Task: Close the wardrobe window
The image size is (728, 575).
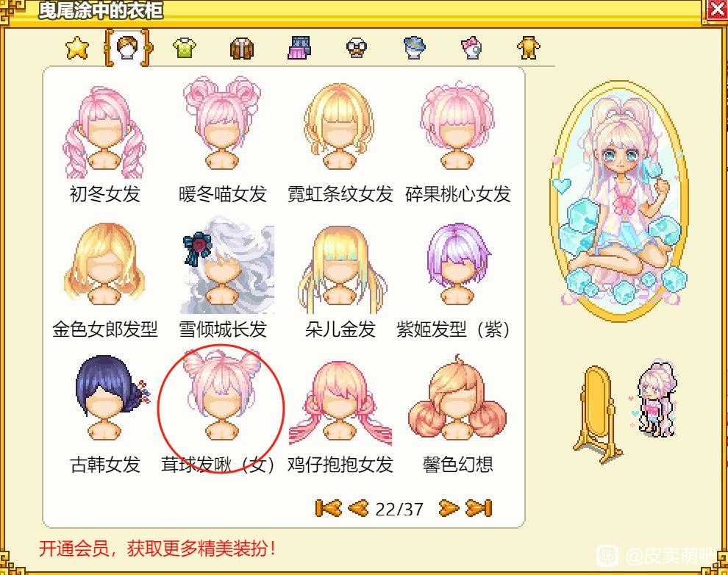Action: [715, 10]
